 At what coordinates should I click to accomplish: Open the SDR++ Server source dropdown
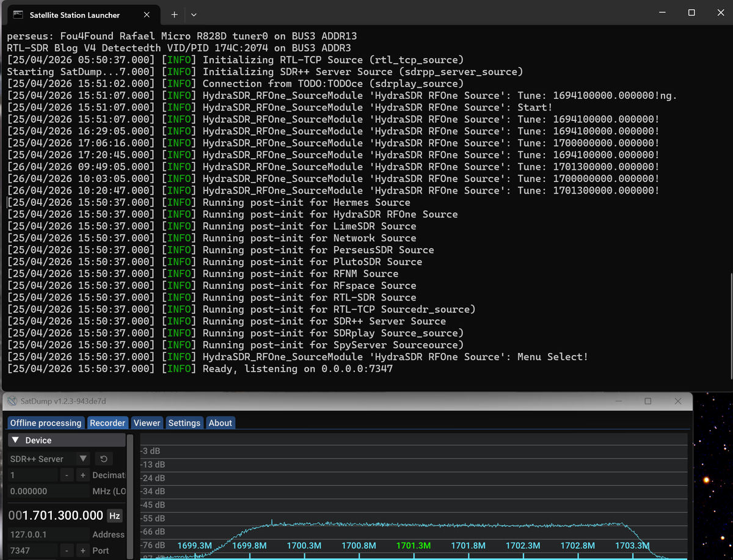(49, 459)
